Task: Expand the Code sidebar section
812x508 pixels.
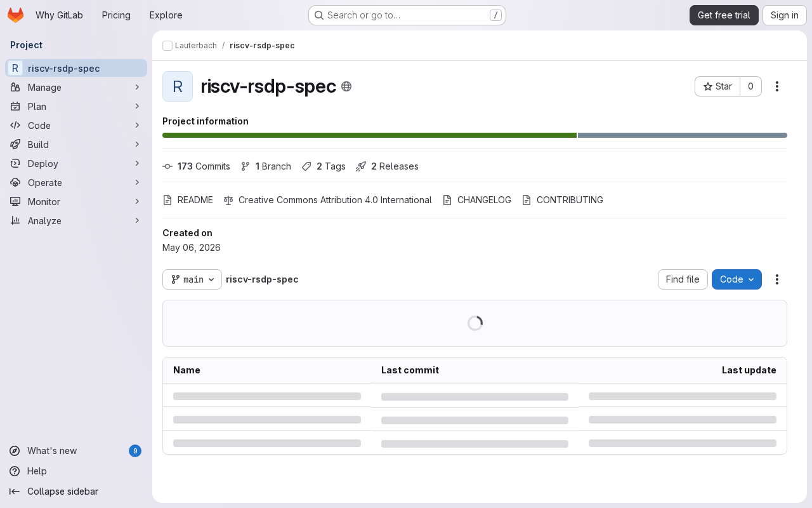Action: click(137, 125)
